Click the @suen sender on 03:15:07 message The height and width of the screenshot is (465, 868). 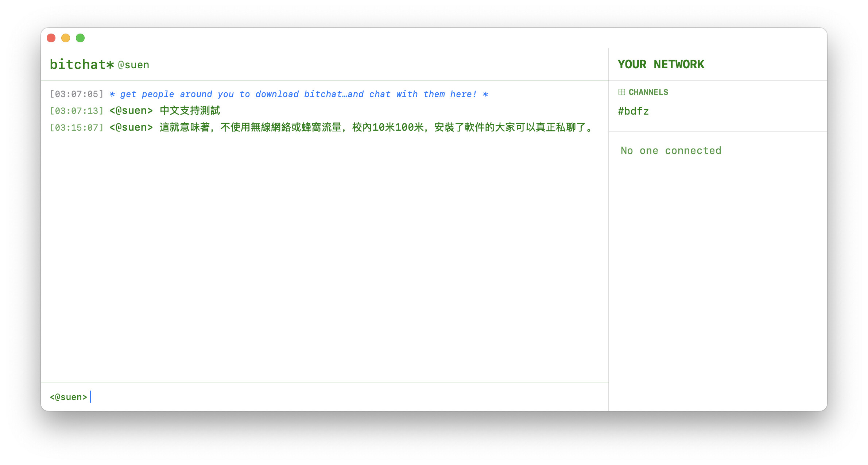tap(131, 127)
